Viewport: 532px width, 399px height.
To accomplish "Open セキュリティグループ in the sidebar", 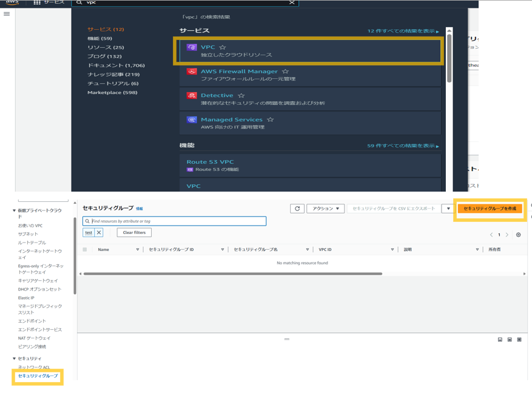I will point(38,376).
